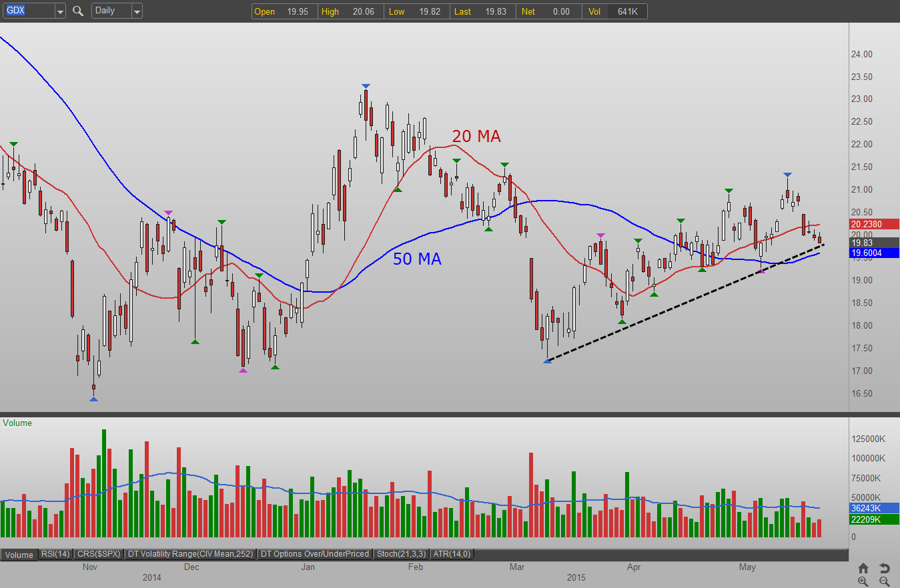Image resolution: width=900 pixels, height=588 pixels.
Task: Select the DT Volatility Range tab
Action: (x=191, y=554)
